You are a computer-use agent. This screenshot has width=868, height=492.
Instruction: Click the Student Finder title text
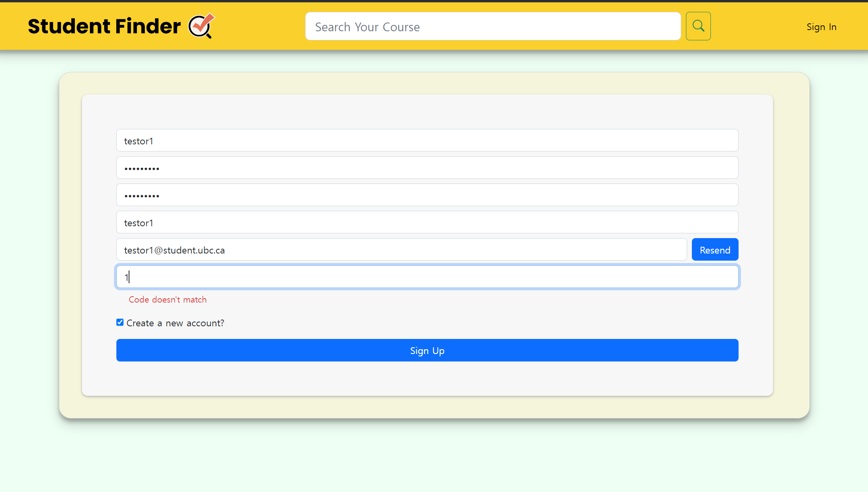pos(104,26)
